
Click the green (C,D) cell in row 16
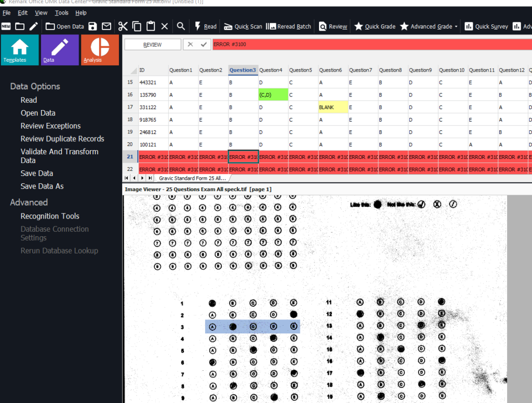(x=273, y=95)
